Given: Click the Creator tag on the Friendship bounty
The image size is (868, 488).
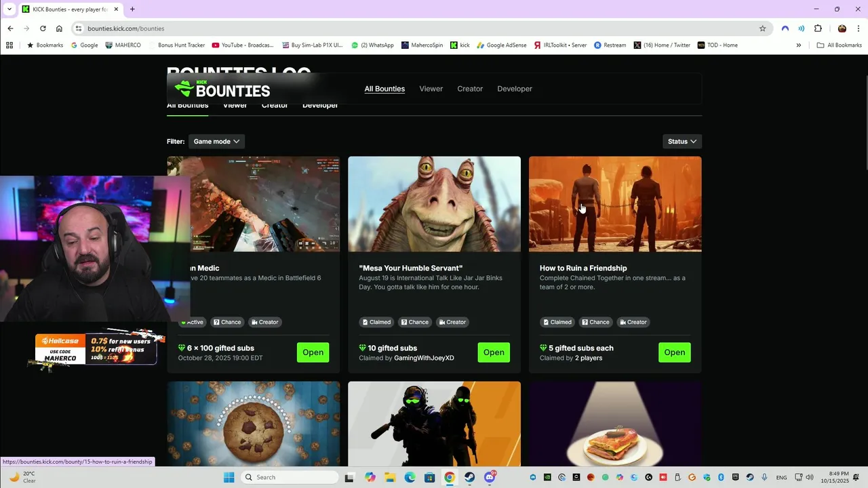Looking at the screenshot, I should coord(633,322).
